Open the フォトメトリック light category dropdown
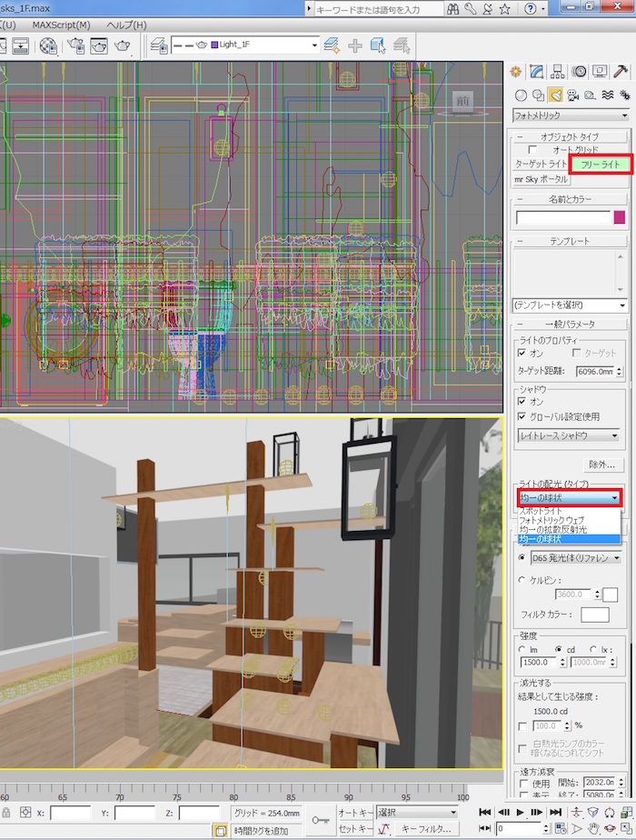Image resolution: width=636 pixels, height=840 pixels. click(x=570, y=116)
